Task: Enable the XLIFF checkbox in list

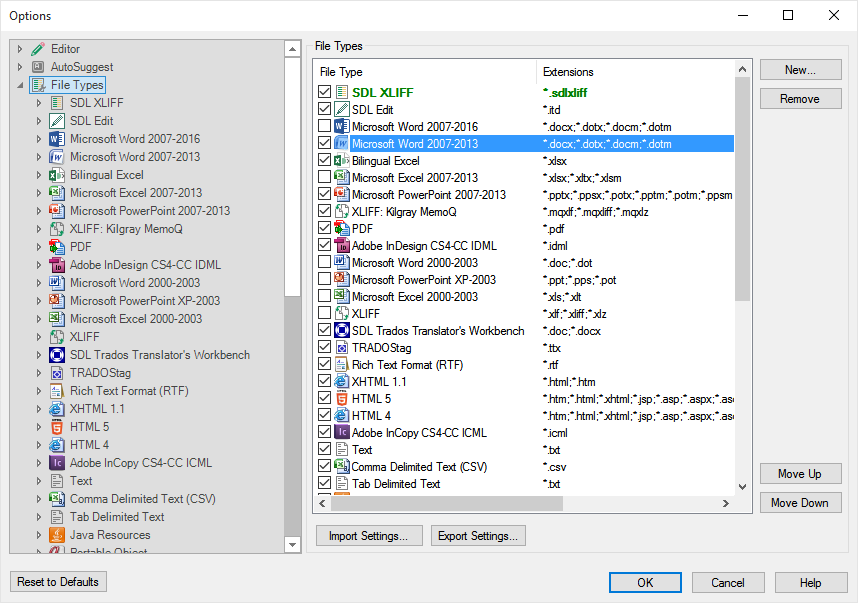Action: click(x=324, y=313)
